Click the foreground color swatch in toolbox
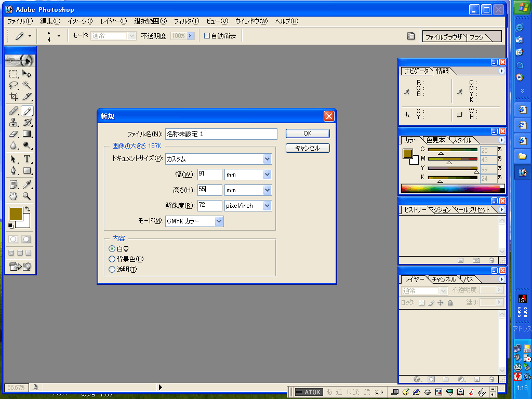The width and height of the screenshot is (532, 399). pyautogui.click(x=16, y=214)
